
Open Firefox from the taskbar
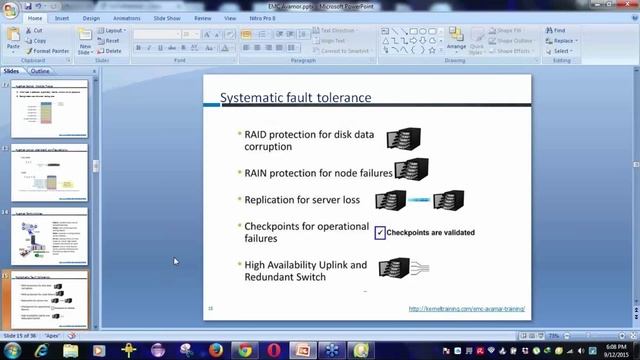pyautogui.click(x=216, y=350)
